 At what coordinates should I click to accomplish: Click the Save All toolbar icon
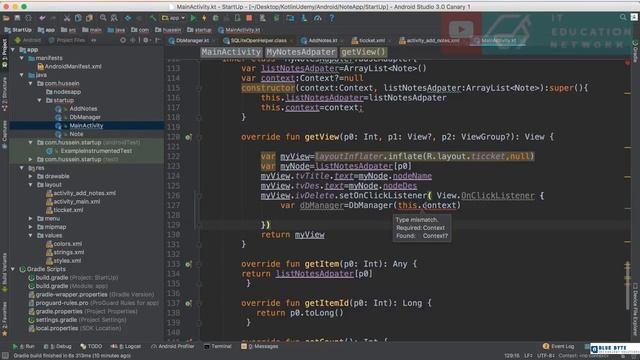click(x=17, y=18)
